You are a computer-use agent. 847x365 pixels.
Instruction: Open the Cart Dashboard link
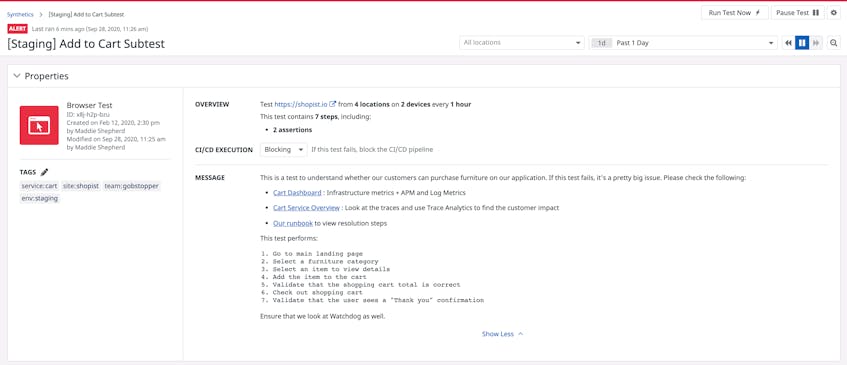coord(297,192)
